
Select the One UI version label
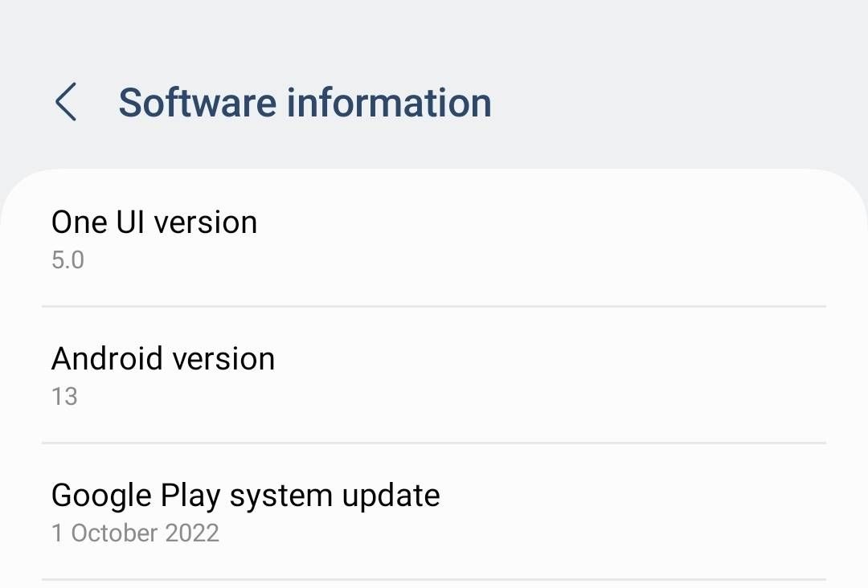pos(154,222)
